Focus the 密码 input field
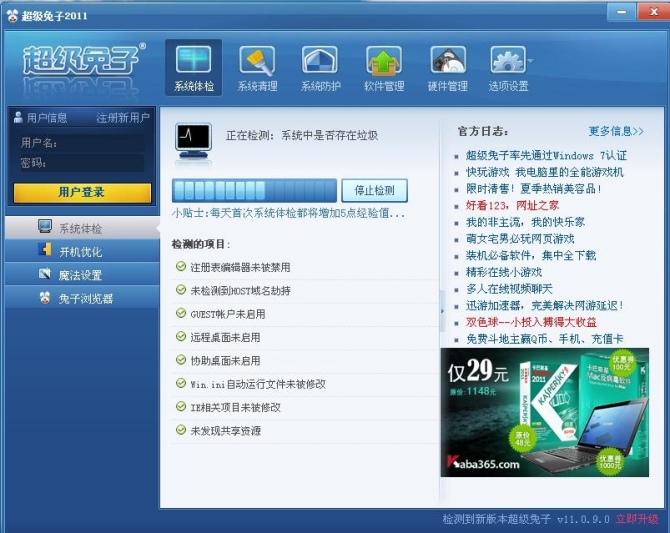The image size is (670, 533). coord(96,163)
